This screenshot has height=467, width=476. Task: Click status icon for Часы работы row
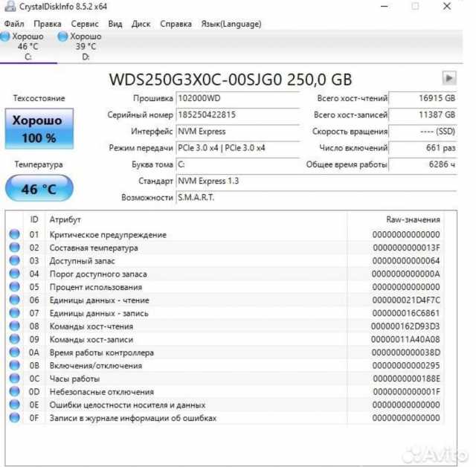coord(14,379)
